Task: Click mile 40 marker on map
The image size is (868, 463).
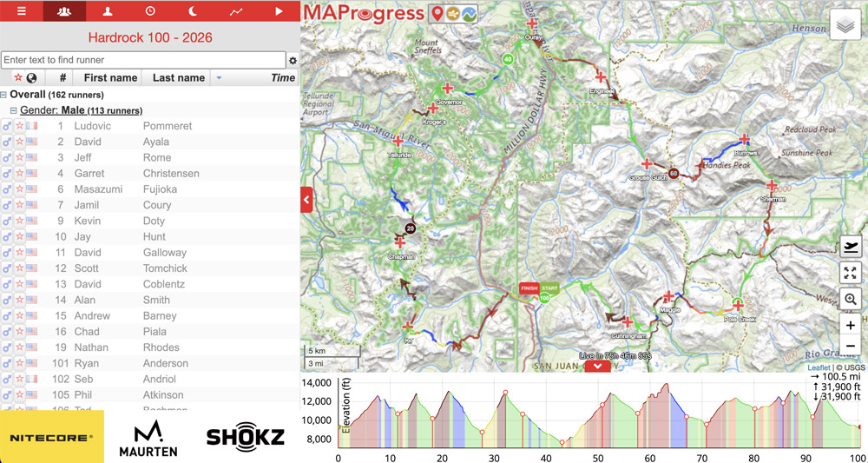Action: [508, 59]
